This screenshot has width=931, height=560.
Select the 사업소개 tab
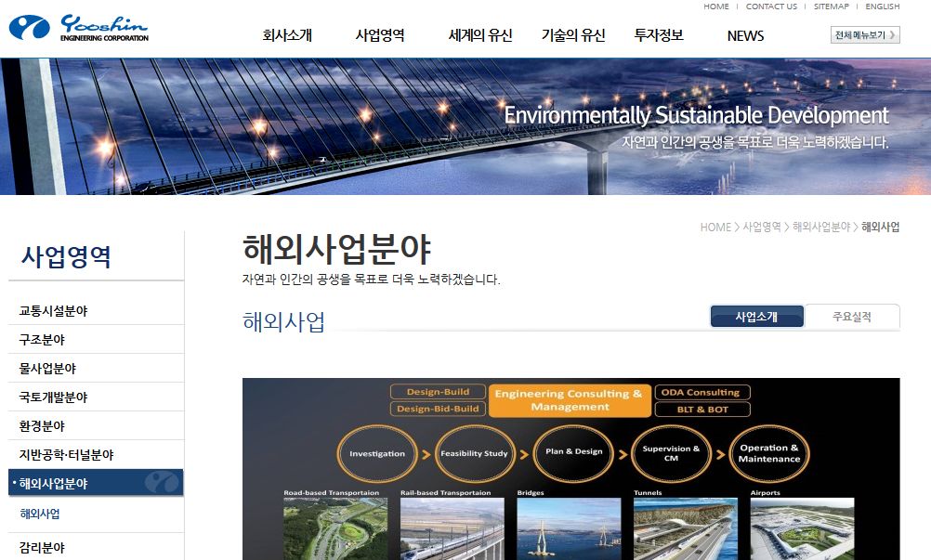[756, 317]
